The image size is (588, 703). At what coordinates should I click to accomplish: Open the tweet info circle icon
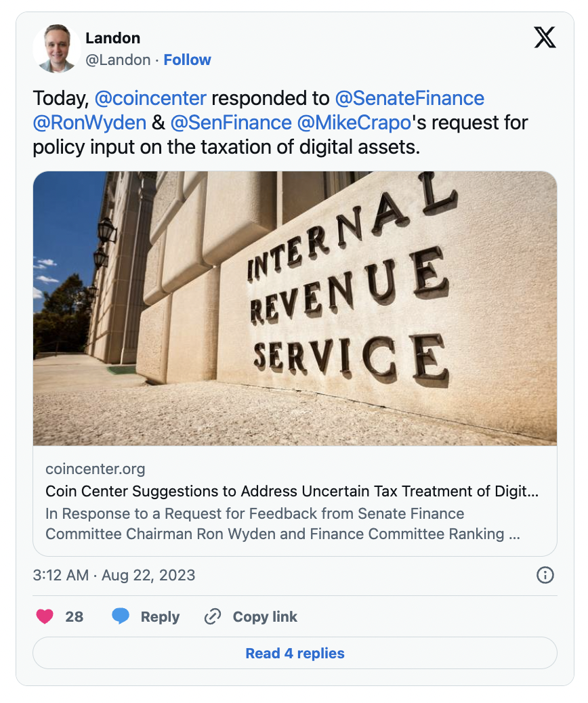pyautogui.click(x=545, y=575)
